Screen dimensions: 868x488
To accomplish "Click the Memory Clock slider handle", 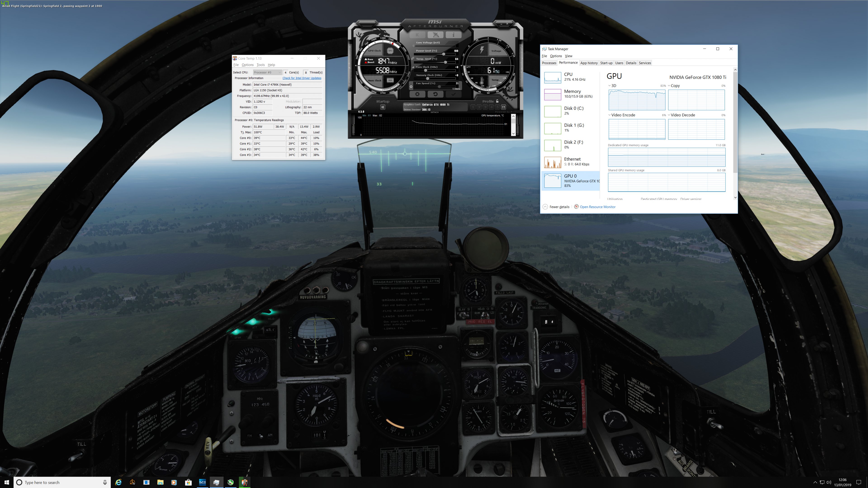I will (x=428, y=78).
